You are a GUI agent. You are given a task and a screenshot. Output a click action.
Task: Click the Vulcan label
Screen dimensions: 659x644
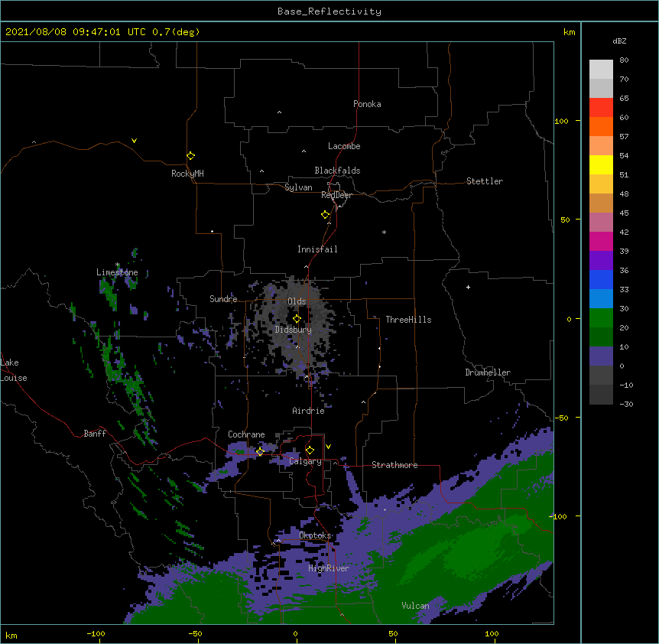point(415,606)
